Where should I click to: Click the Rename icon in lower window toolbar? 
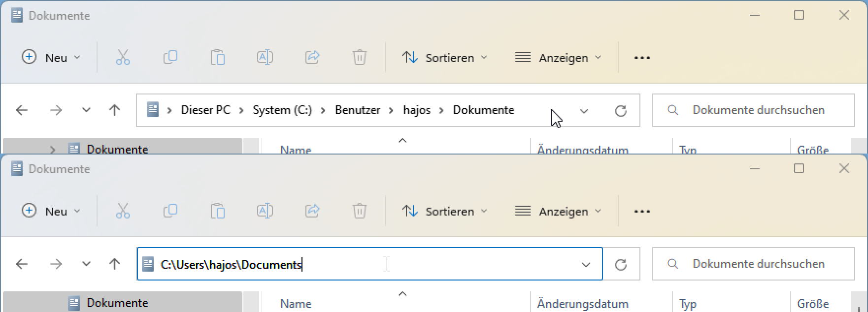[x=265, y=211]
